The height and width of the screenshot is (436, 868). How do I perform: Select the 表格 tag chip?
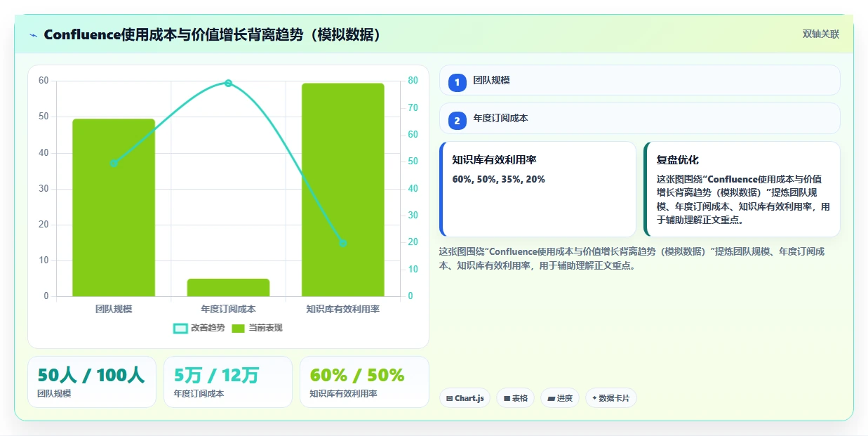[515, 398]
